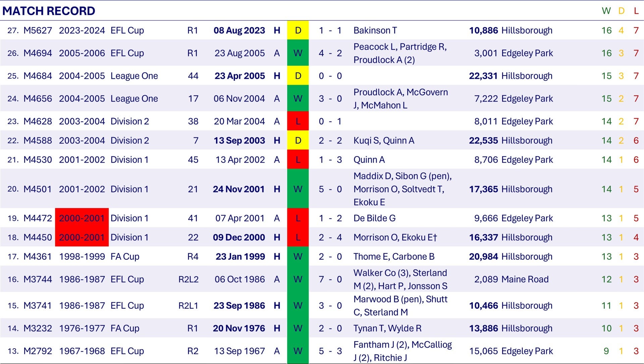Image resolution: width=644 pixels, height=364 pixels.
Task: Click highlighted 2000-2001 season for M4450
Action: pos(82,237)
